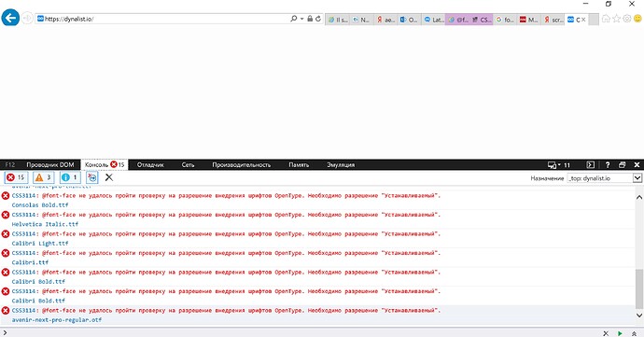
Task: Select the CSS3114 error above Helvetica Italic.ttf
Action: pos(226,215)
